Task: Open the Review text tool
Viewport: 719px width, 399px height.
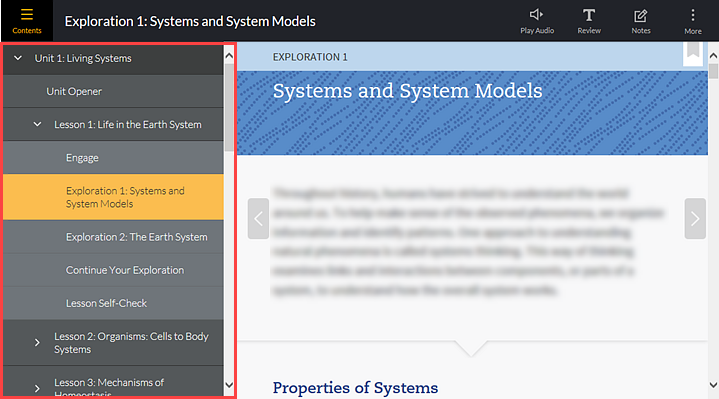Action: [589, 21]
